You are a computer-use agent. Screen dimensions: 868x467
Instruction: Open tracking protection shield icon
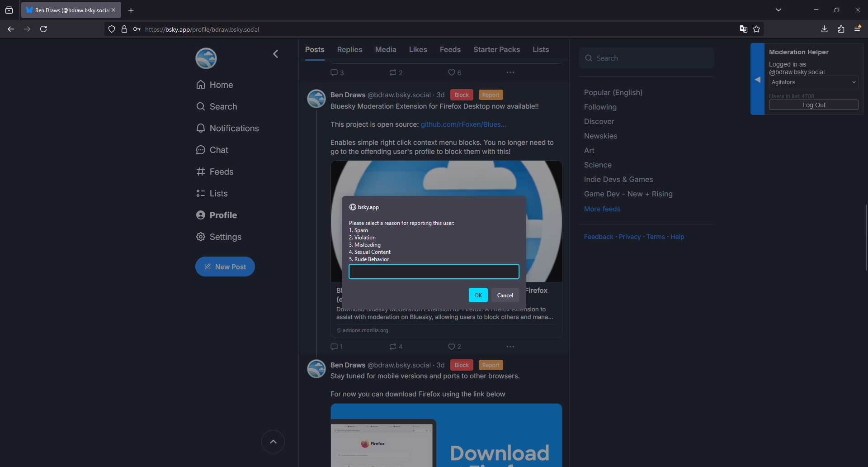pyautogui.click(x=112, y=29)
